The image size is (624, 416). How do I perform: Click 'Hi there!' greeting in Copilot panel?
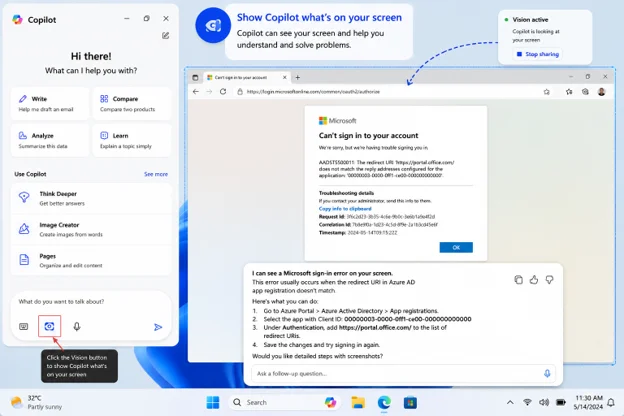tap(91, 56)
